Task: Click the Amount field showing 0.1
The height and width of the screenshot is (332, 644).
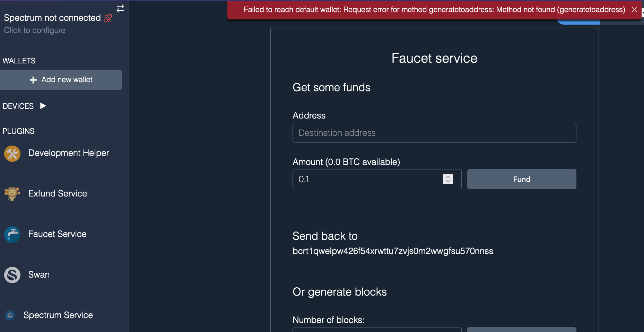Action: (367, 179)
